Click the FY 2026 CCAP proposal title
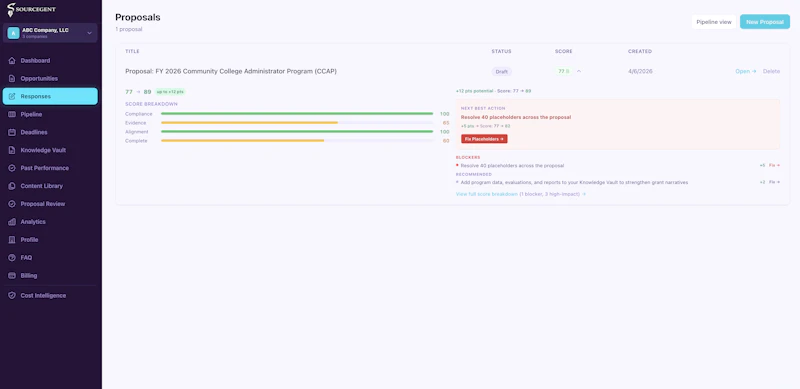The height and width of the screenshot is (389, 800). [231, 71]
